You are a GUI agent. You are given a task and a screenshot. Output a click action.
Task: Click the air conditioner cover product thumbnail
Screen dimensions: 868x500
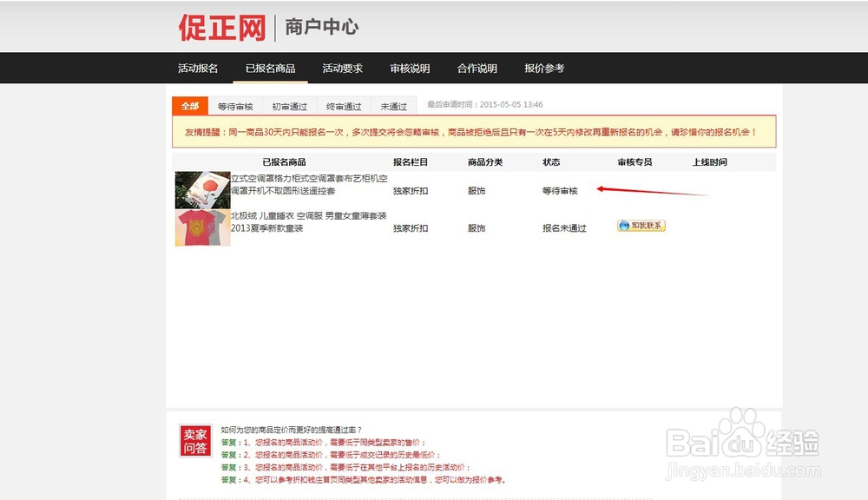202,187
